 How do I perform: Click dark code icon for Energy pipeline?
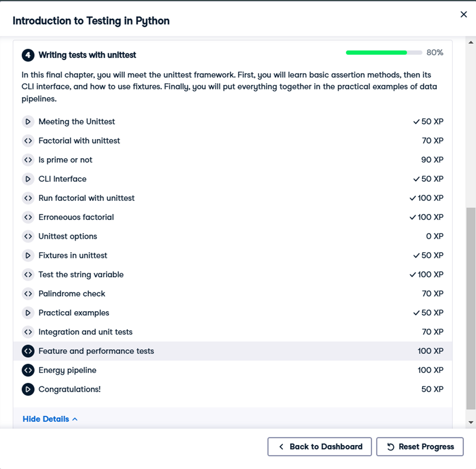28,370
